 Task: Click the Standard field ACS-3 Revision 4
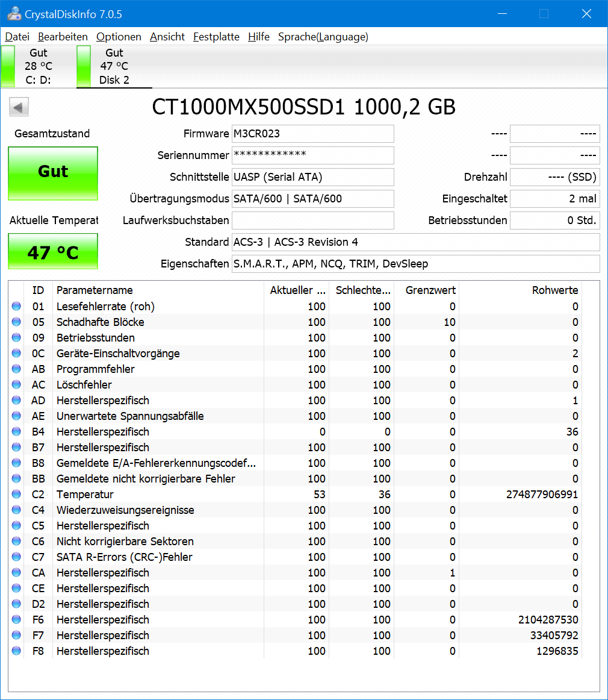[416, 242]
